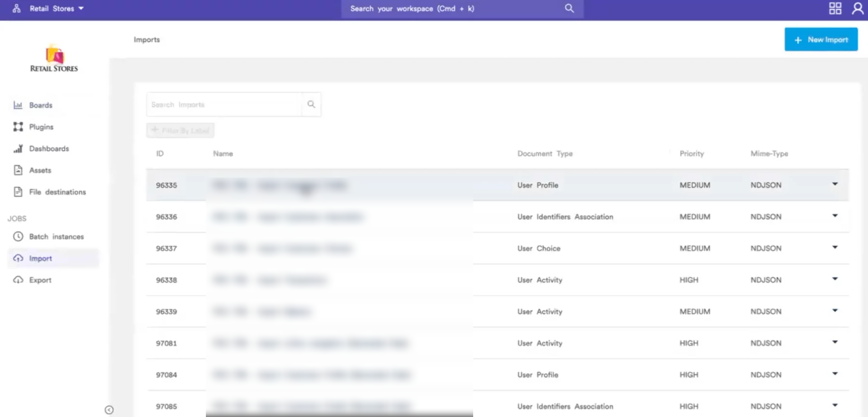
Task: Click the Retail Stores logo
Action: click(54, 59)
